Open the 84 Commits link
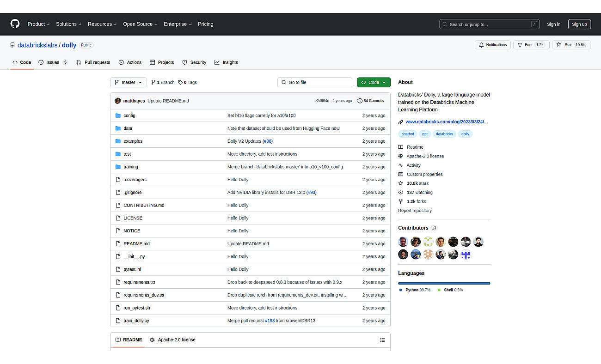The image size is (601, 364). point(370,101)
